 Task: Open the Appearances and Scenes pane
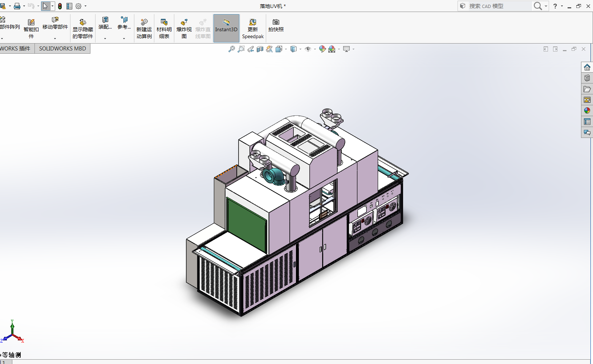(x=587, y=110)
